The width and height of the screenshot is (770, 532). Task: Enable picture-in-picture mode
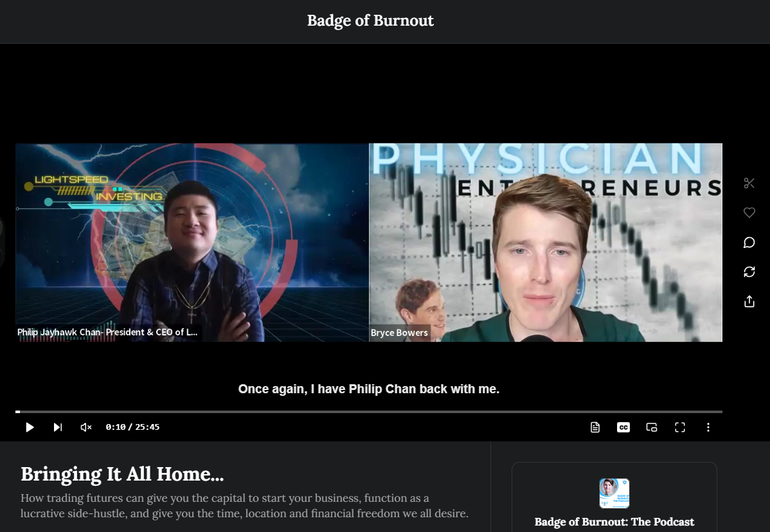coord(652,427)
